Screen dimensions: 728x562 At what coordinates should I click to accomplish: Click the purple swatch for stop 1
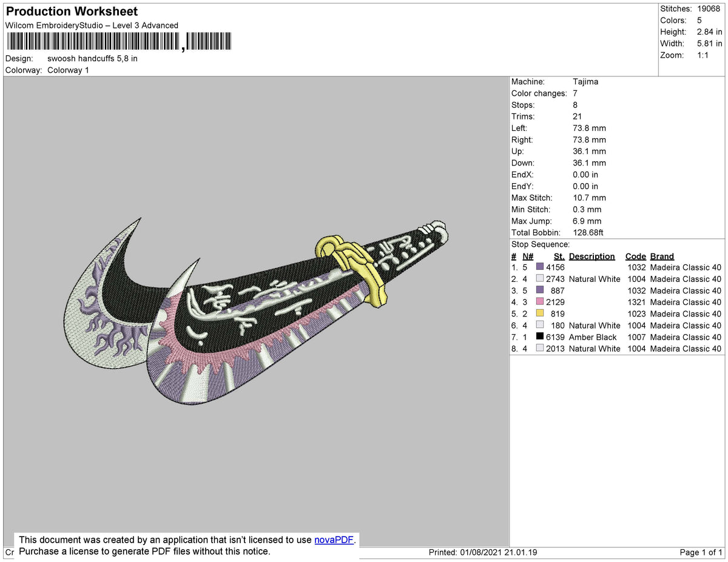tap(540, 267)
